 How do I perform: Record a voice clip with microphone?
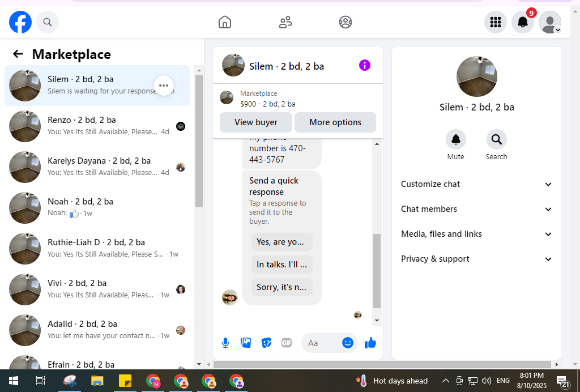pyautogui.click(x=225, y=343)
